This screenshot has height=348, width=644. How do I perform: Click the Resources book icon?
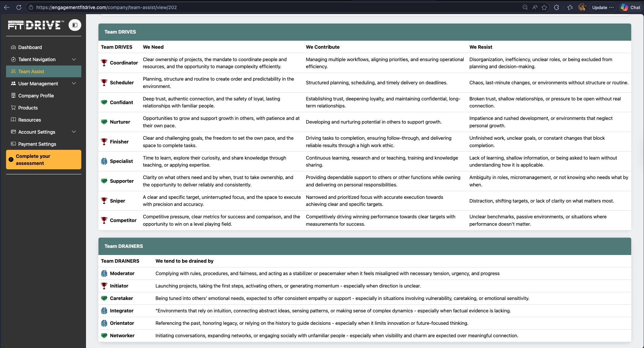(x=13, y=120)
